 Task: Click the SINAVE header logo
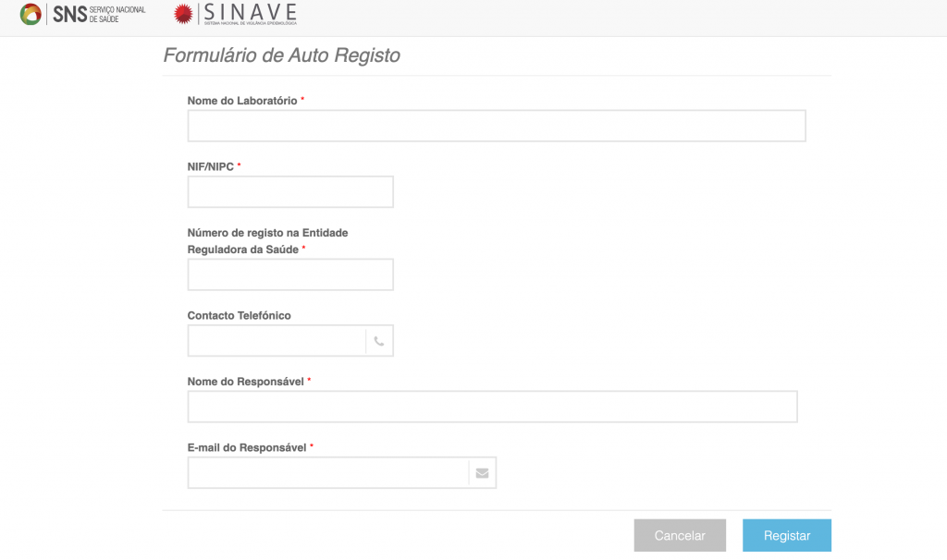click(234, 14)
